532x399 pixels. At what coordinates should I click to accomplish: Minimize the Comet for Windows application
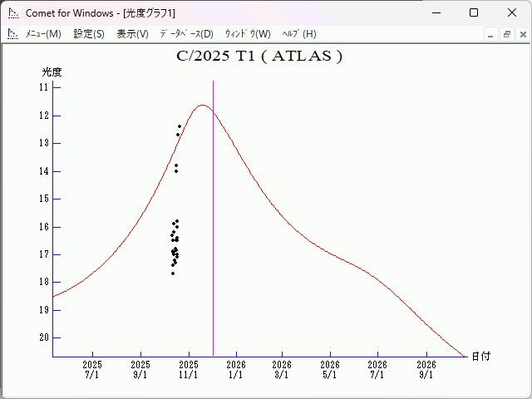tap(435, 12)
